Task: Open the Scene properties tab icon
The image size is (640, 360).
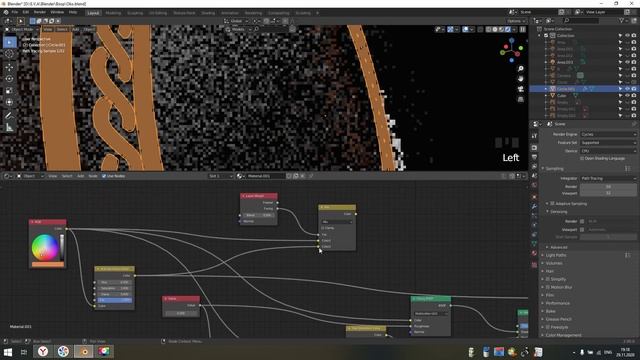Action: 534,176
